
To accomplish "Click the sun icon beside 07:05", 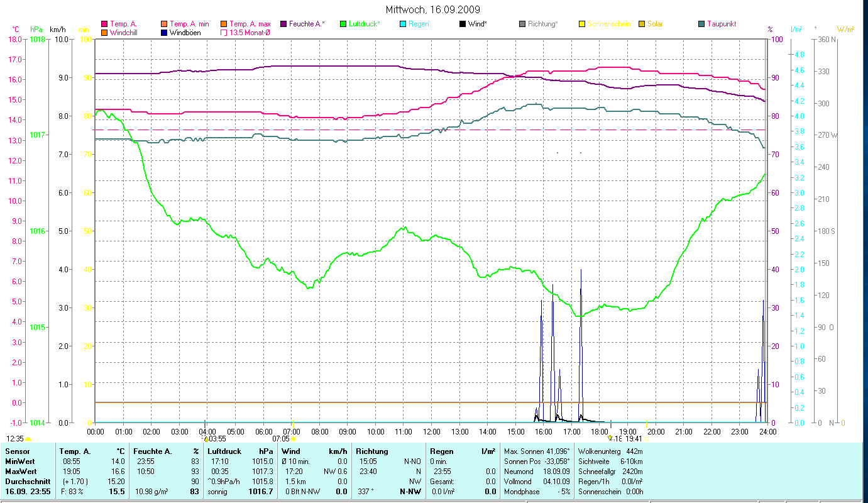I will 294,439.
